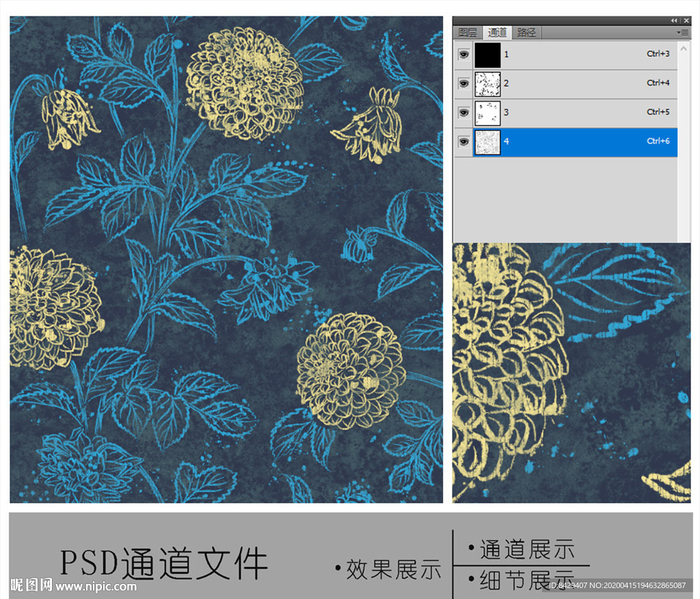Screen dimensions: 700x599
Task: Click the 效果展示 label
Action: (x=393, y=570)
